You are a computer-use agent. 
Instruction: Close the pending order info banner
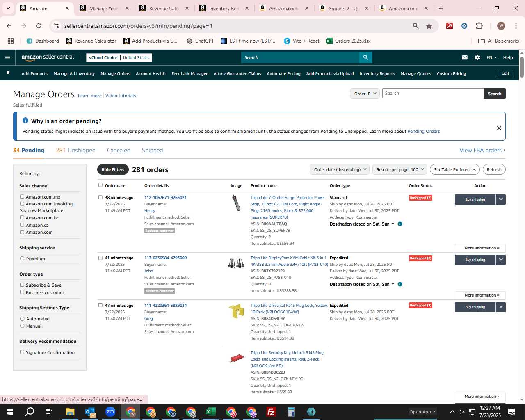[x=499, y=128]
